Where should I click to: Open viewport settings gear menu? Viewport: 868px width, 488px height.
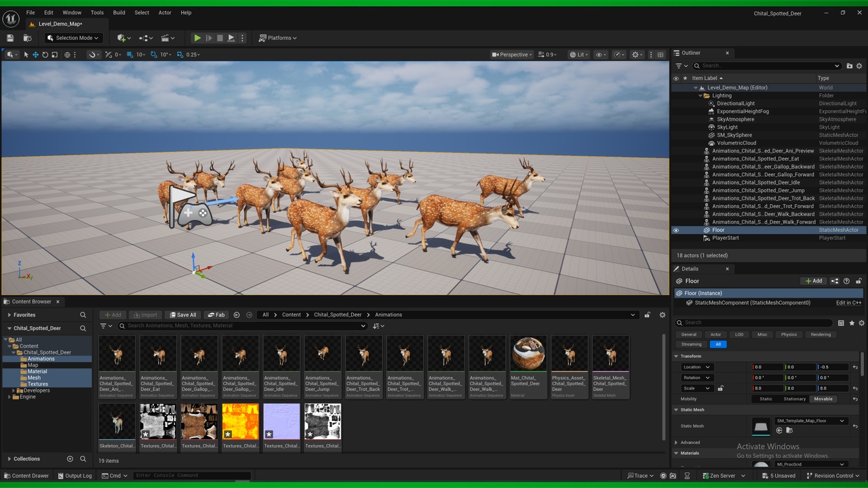[637, 55]
